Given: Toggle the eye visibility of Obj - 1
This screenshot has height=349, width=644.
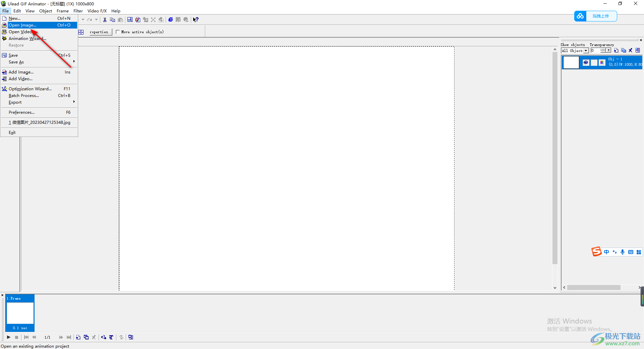Looking at the screenshot, I should coord(586,62).
